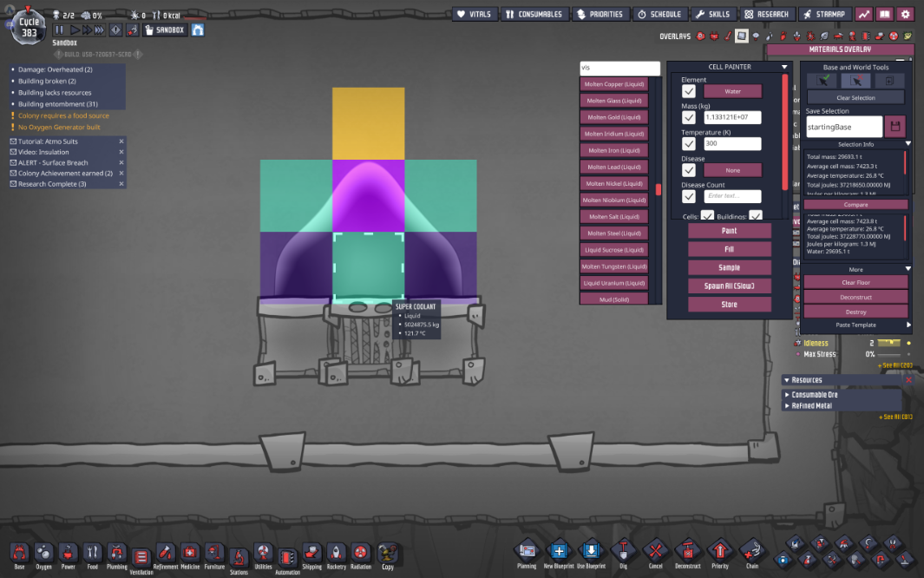Image resolution: width=924 pixels, height=578 pixels.
Task: Open the Ventilation build category
Action: pos(141,559)
